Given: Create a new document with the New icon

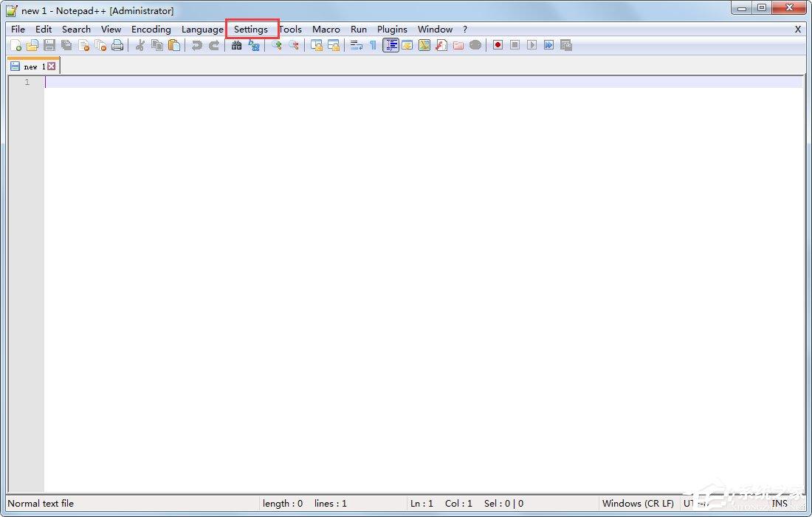Looking at the screenshot, I should 16,46.
